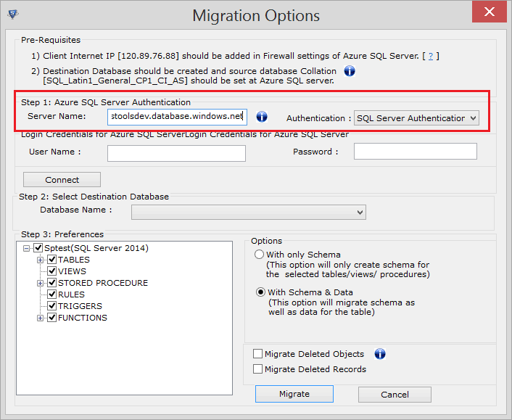Toggle the TABLES checkbox

[x=52, y=260]
